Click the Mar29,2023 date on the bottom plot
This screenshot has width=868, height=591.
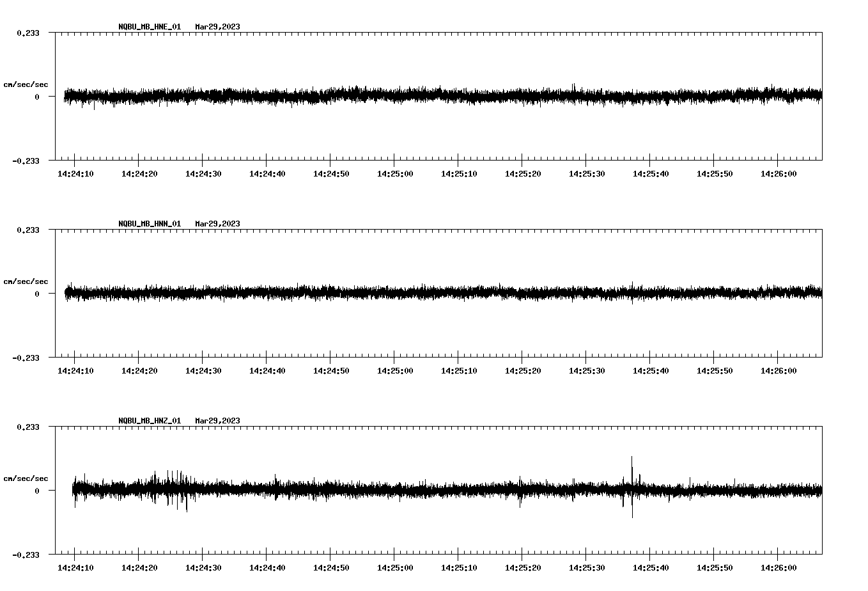click(x=217, y=420)
